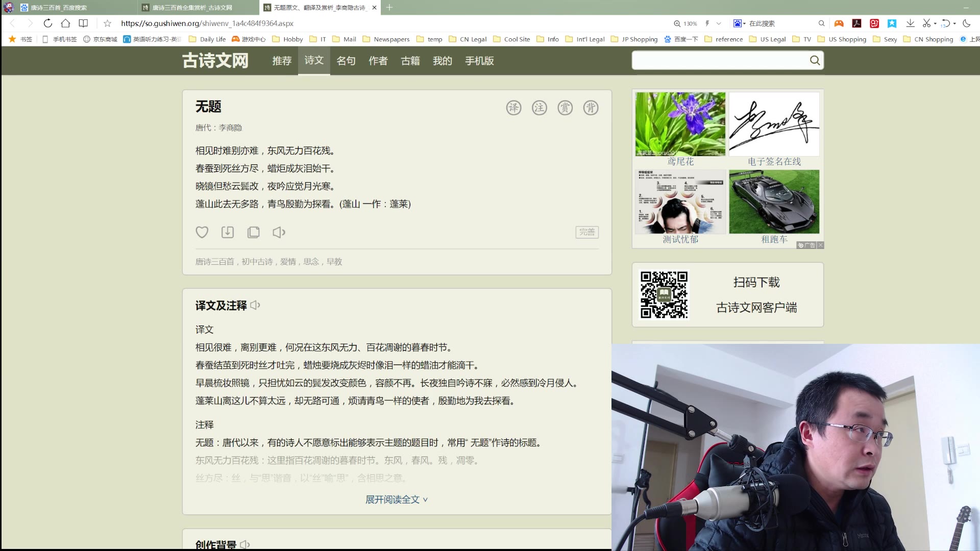This screenshot has height=551, width=980.
Task: Select the 诗文 tab in navigation
Action: [314, 60]
